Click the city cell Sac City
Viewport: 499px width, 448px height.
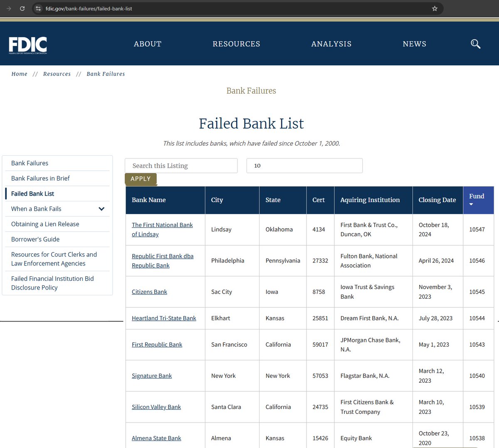(222, 292)
